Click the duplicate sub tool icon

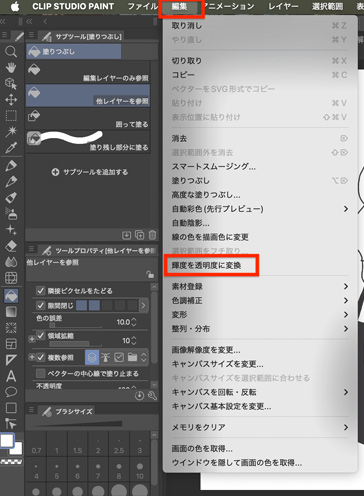click(x=139, y=235)
